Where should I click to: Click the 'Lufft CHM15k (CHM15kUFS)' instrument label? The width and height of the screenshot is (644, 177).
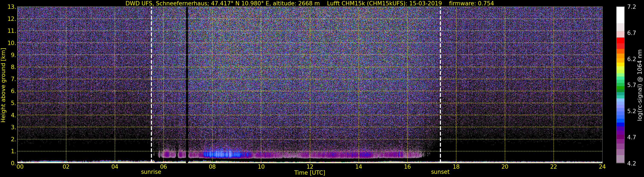[367, 3]
